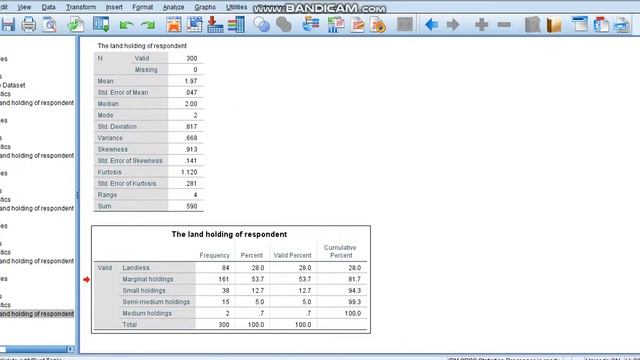Open the View menu
Image resolution: width=640 pixels, height=360 pixels.
pos(24,7)
